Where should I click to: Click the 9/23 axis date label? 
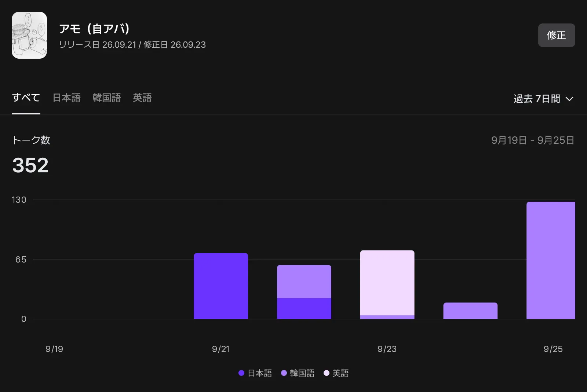[387, 349]
